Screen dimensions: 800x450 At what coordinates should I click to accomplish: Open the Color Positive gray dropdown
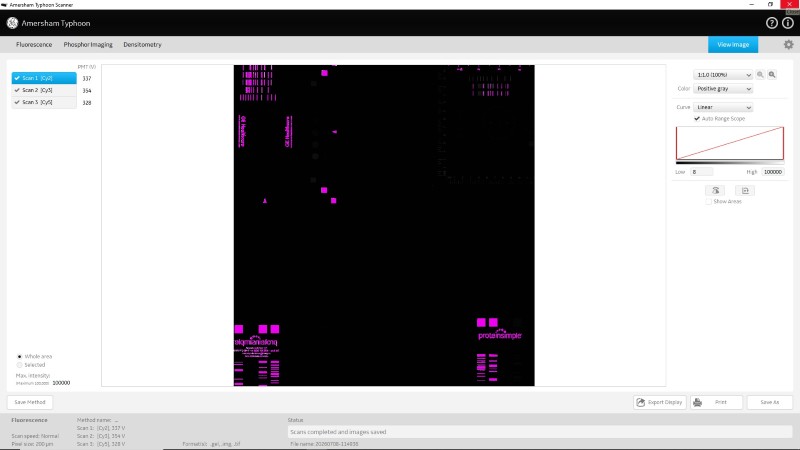pos(723,89)
